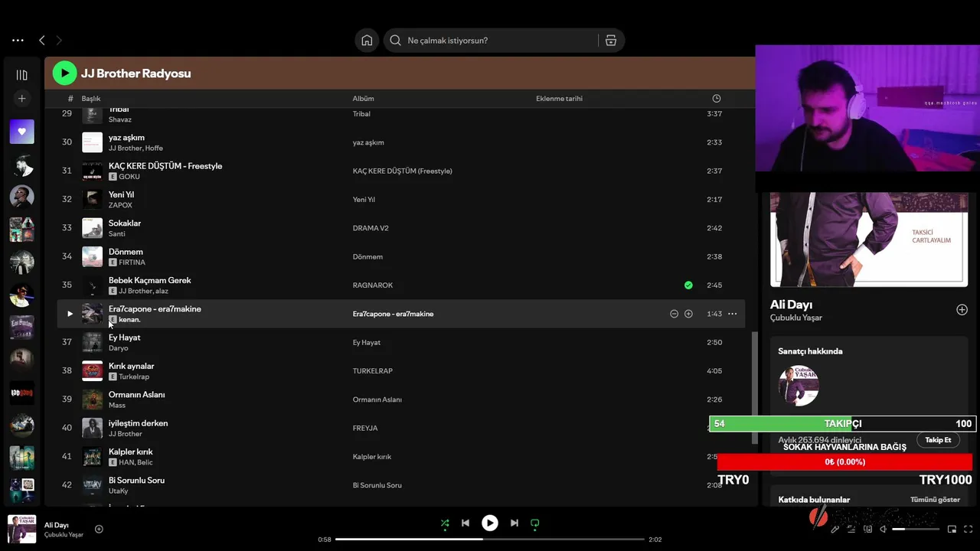Open artist link Shavaz
The width and height of the screenshot is (980, 551).
coord(120,120)
